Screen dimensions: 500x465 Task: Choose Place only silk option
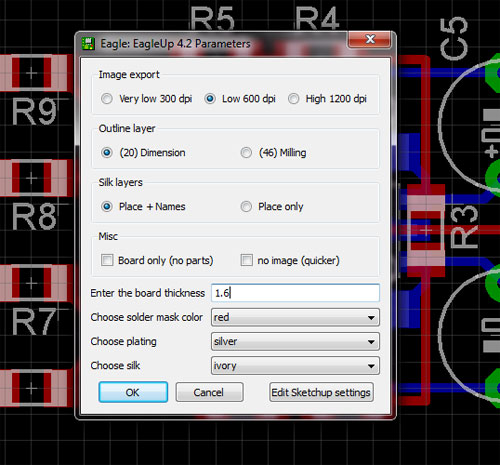[246, 207]
